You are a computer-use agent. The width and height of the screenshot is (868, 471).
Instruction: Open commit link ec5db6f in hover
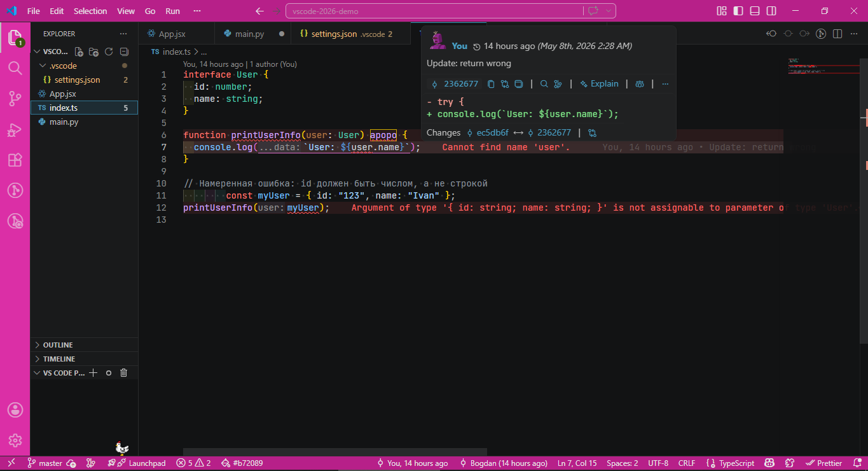pos(488,133)
